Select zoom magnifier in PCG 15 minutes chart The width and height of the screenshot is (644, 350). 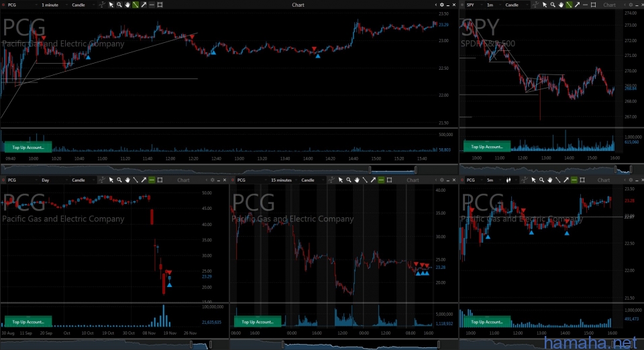pyautogui.click(x=349, y=180)
